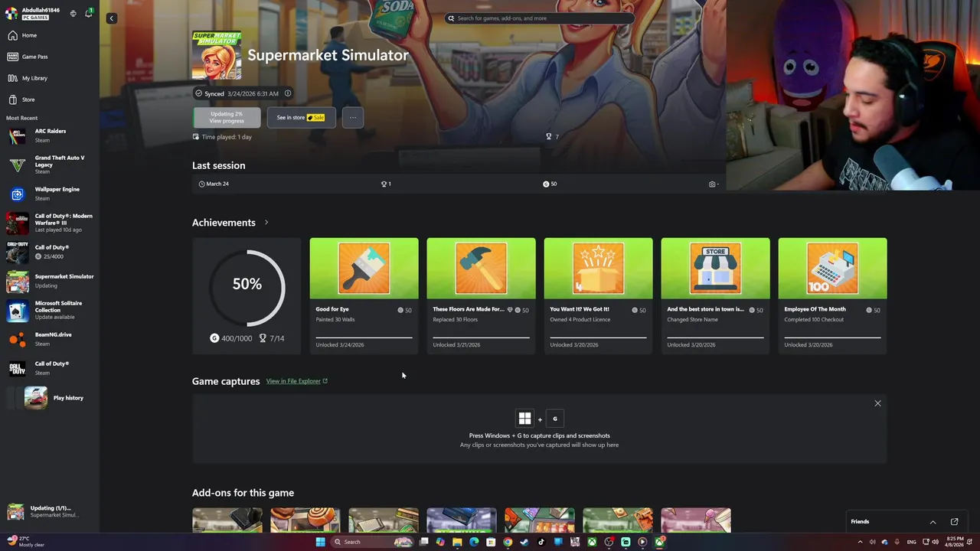The width and height of the screenshot is (980, 551).
Task: Open the taskbar clock and date
Action: pyautogui.click(x=954, y=542)
